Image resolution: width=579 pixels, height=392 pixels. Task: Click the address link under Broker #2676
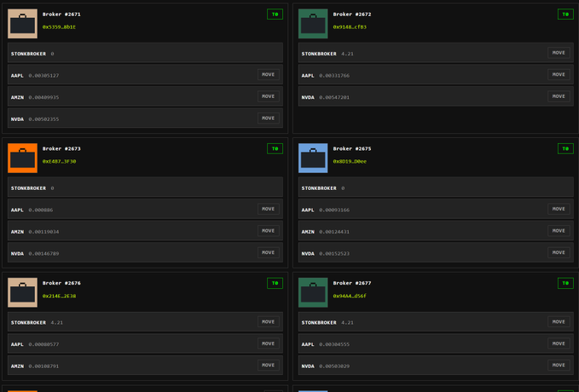59,296
